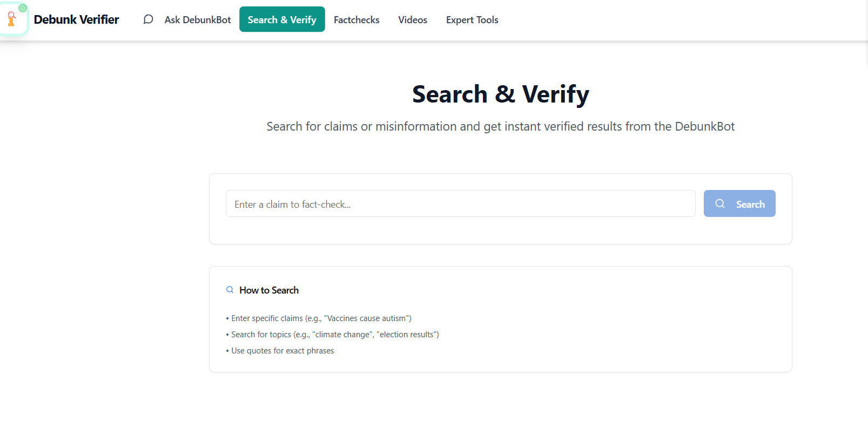Open the Ask DebunkBot page
The height and width of the screenshot is (429, 868).
(197, 20)
